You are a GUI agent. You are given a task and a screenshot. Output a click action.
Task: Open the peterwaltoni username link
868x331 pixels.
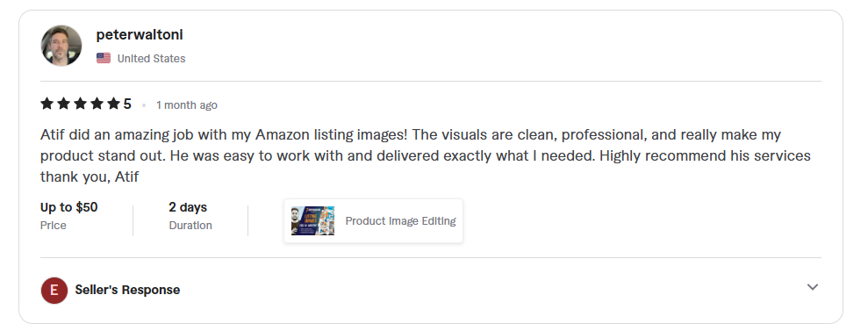pyautogui.click(x=140, y=35)
